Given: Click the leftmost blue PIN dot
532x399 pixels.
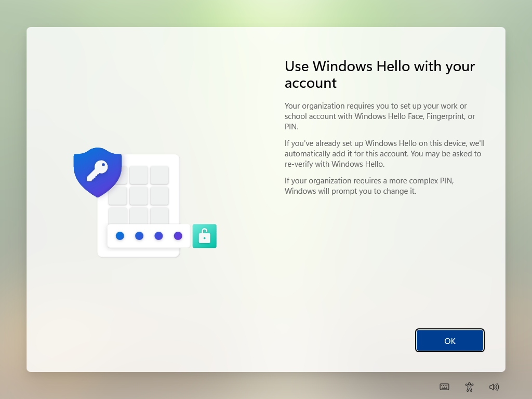Looking at the screenshot, I should tap(120, 236).
